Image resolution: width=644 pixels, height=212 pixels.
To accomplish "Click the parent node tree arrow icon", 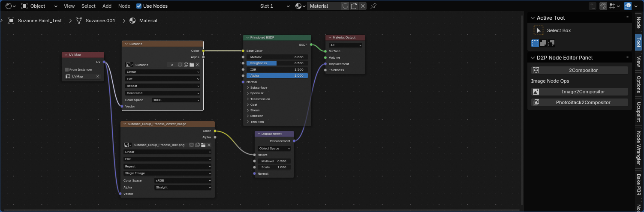I will (593, 6).
